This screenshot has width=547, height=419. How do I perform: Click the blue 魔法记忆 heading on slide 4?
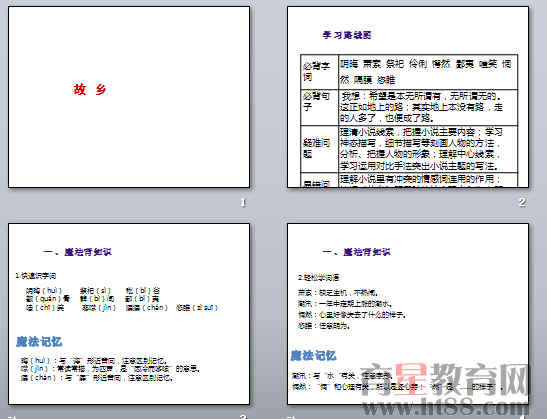313,356
